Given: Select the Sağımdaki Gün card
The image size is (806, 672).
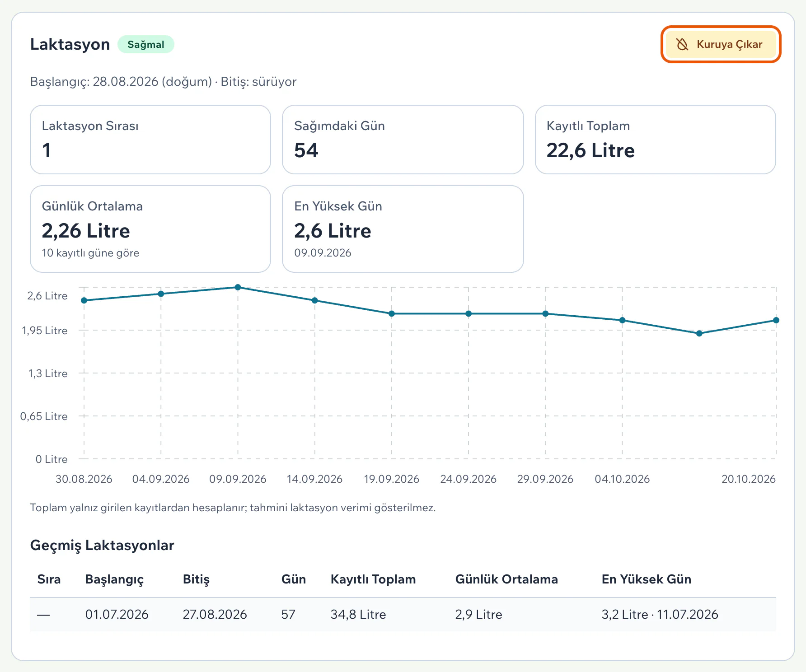Looking at the screenshot, I should (x=403, y=140).
